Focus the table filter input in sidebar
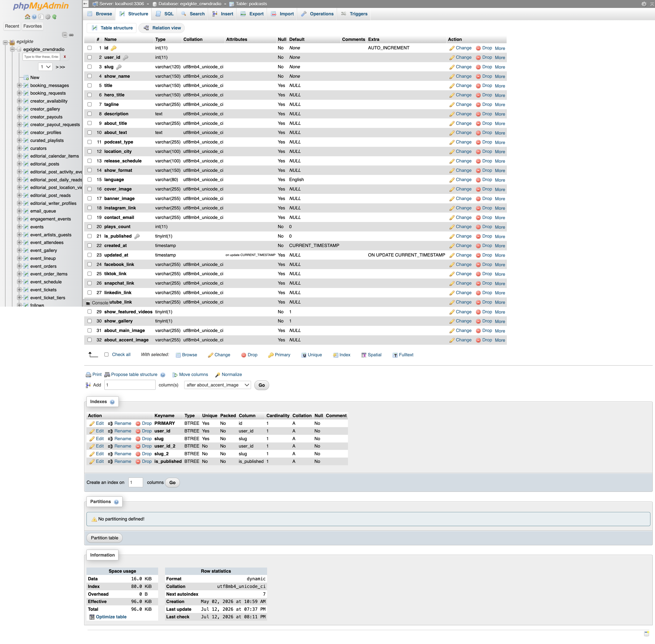Image resolution: width=655 pixels, height=644 pixels. point(41,57)
